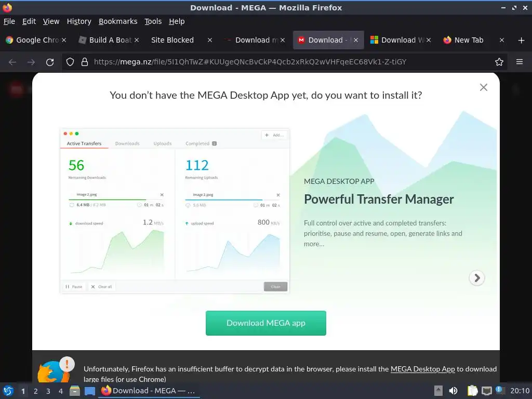Open the update notification tray icon
Viewport: 532px width, 399px height.
pyautogui.click(x=500, y=390)
